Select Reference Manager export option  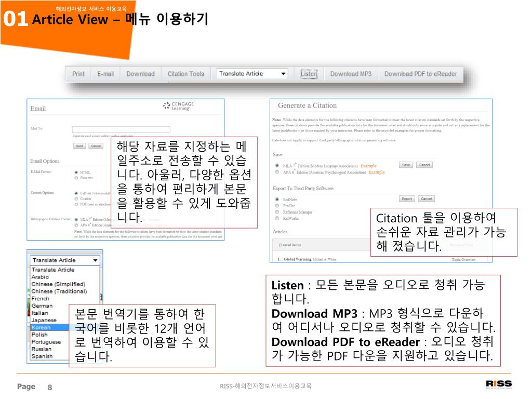[x=277, y=212]
